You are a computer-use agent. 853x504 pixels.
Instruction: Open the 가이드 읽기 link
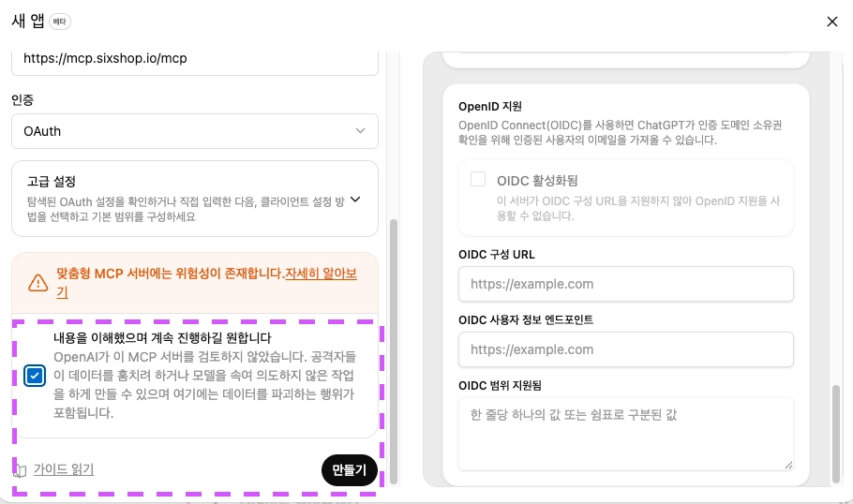click(x=64, y=469)
